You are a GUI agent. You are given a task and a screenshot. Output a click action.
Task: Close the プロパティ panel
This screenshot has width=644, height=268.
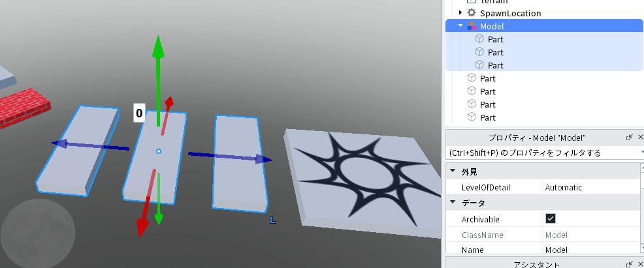640,138
